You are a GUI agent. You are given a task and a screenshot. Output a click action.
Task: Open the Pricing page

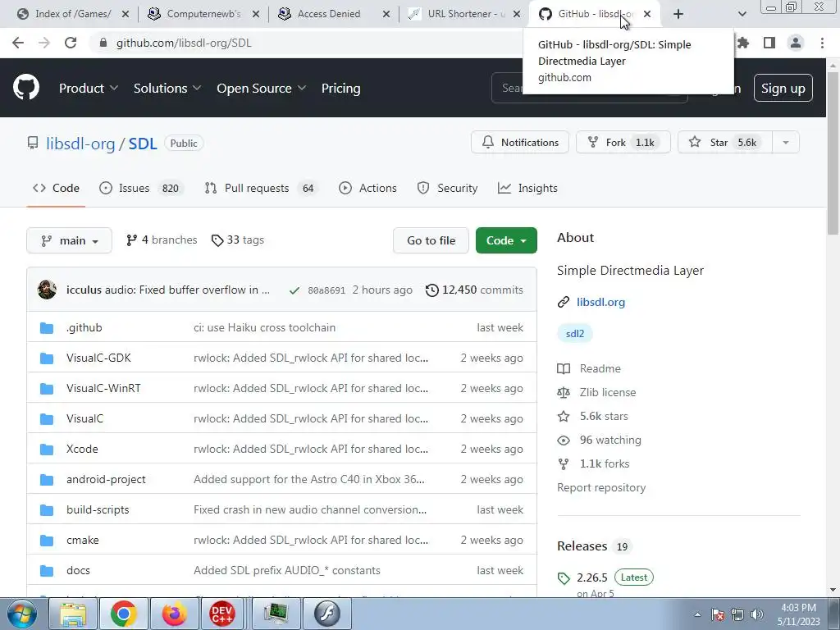pyautogui.click(x=340, y=88)
